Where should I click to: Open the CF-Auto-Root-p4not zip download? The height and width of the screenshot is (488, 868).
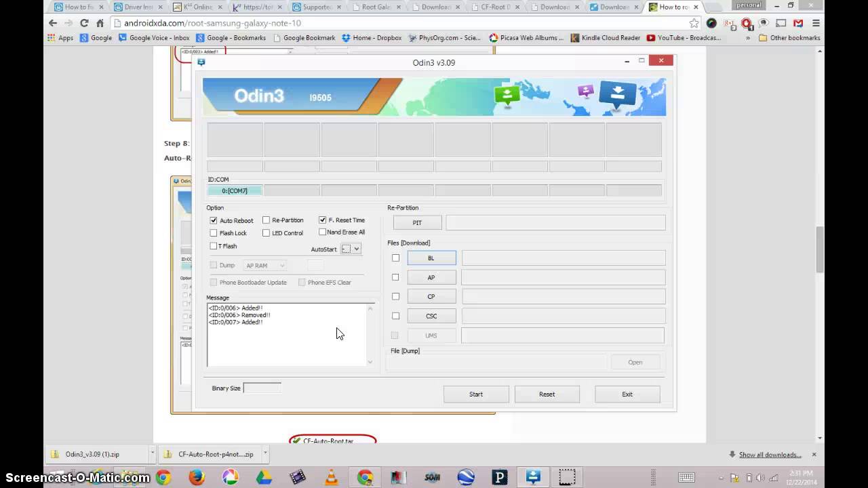click(x=210, y=454)
